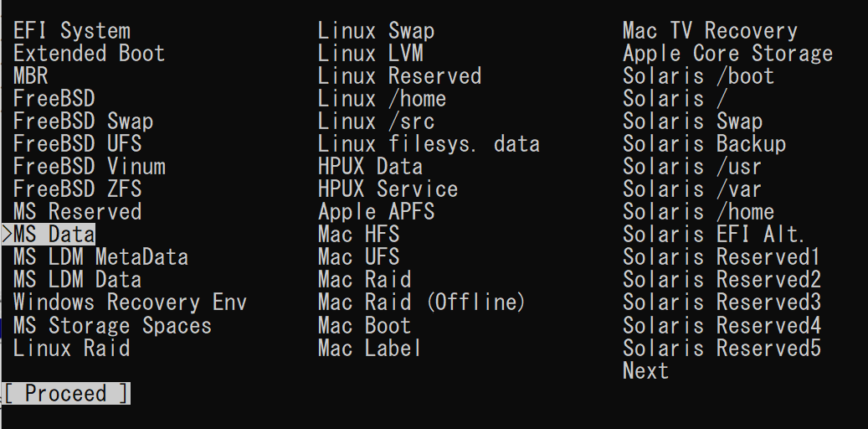This screenshot has height=429, width=868.
Task: Choose the MBR partition type
Action: point(31,77)
